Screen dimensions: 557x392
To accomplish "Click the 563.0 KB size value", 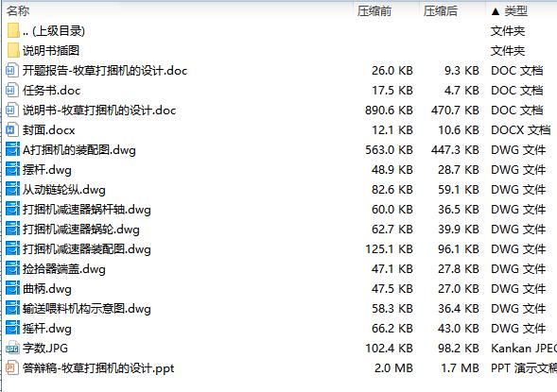I will [x=389, y=150].
